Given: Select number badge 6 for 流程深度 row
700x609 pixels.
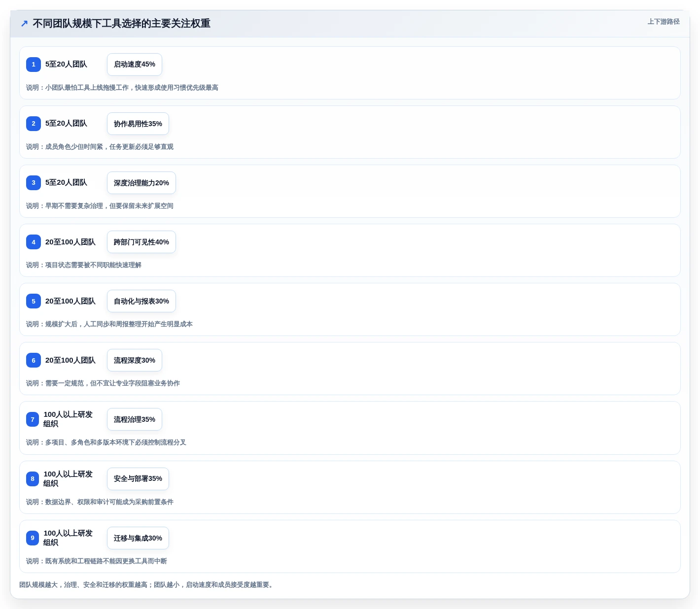Looking at the screenshot, I should tap(34, 360).
